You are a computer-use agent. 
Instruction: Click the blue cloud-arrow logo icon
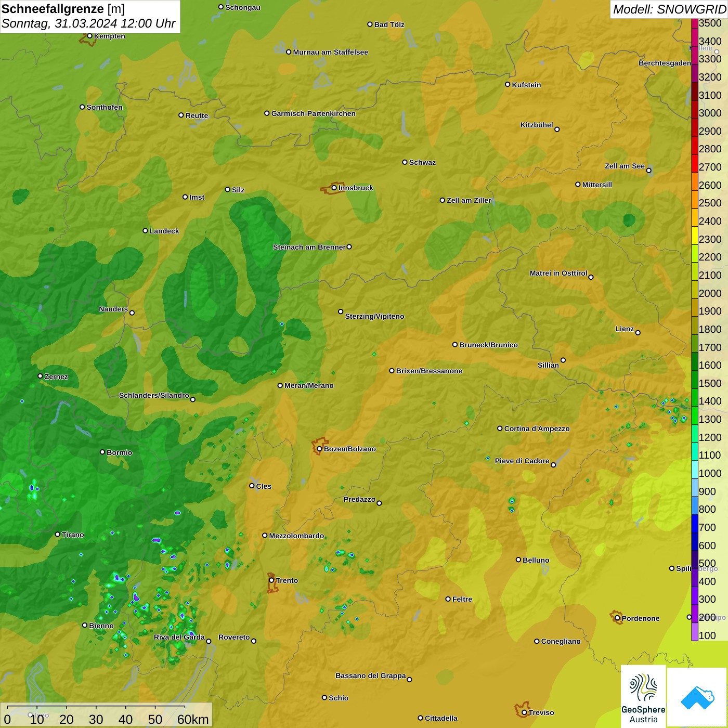coord(697,698)
